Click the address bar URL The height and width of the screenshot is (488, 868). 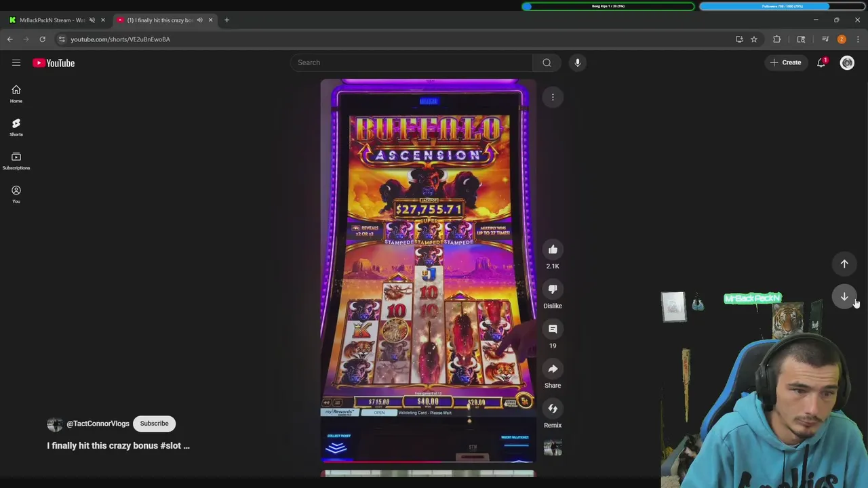tap(120, 39)
